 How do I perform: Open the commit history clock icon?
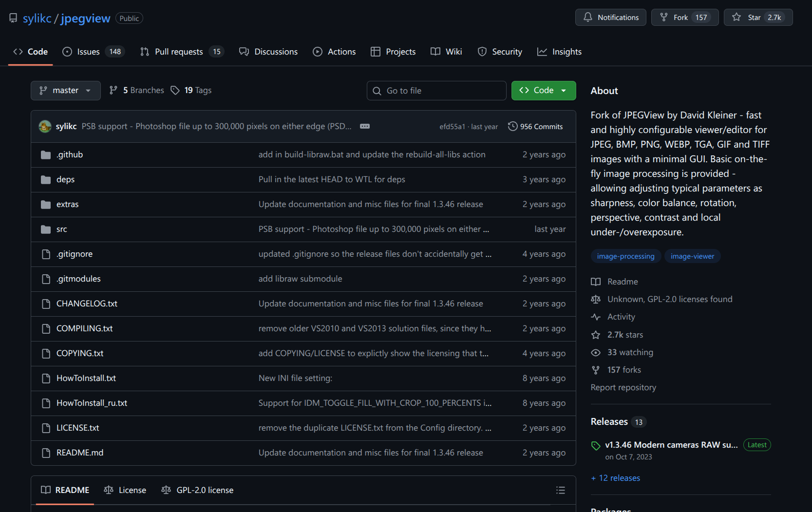point(512,126)
